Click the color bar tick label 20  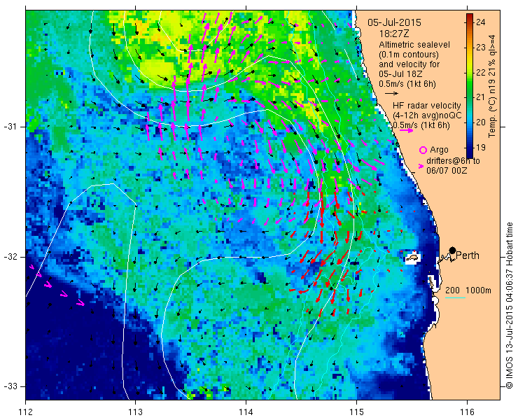coord(481,122)
